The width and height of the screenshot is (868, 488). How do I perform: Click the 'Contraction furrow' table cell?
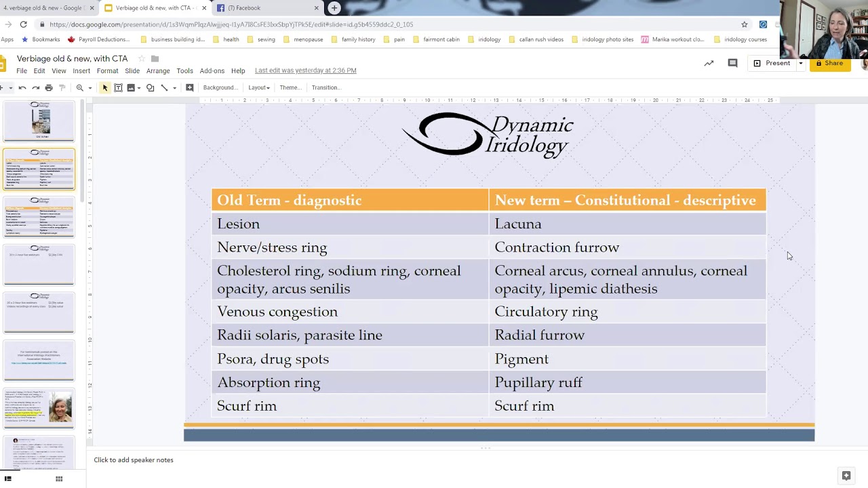pyautogui.click(x=627, y=247)
